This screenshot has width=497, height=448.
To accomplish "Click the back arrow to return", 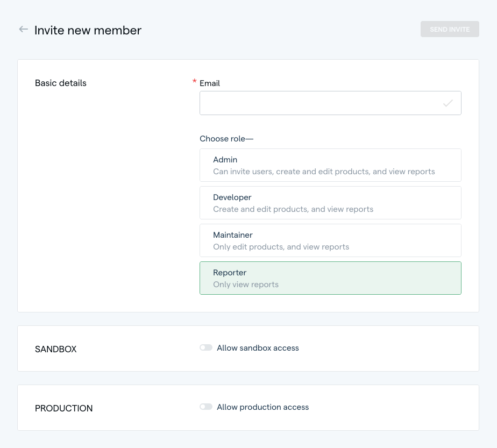I will click(23, 30).
